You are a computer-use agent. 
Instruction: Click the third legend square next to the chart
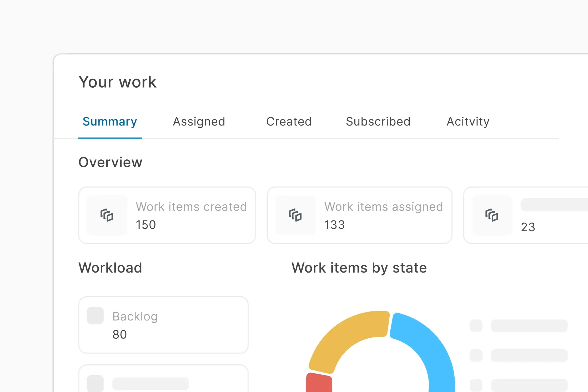coord(476,385)
